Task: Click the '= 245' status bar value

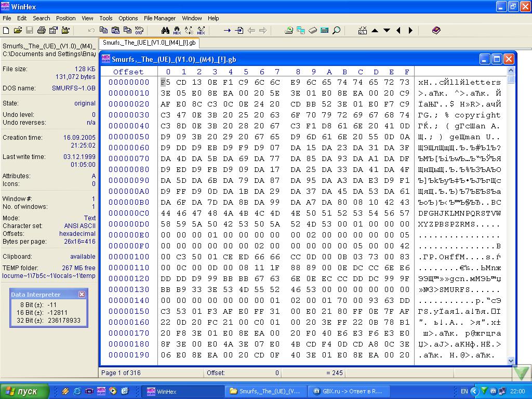Action: click(x=335, y=373)
